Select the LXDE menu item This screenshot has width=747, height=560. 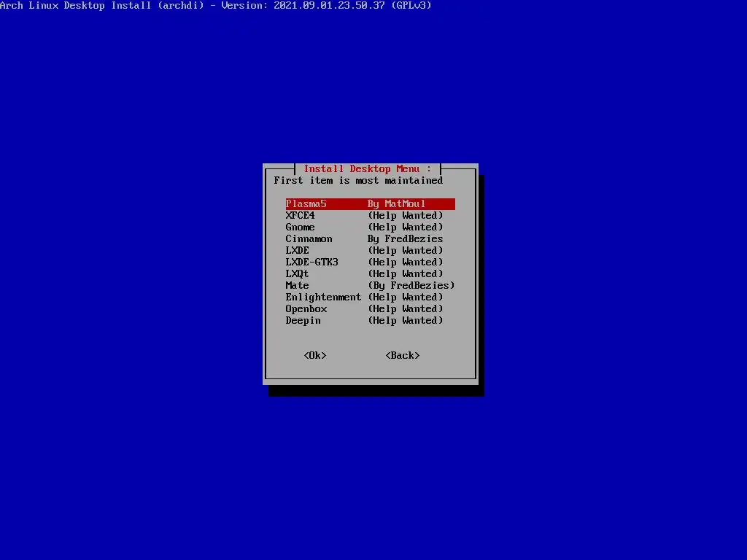(370, 251)
